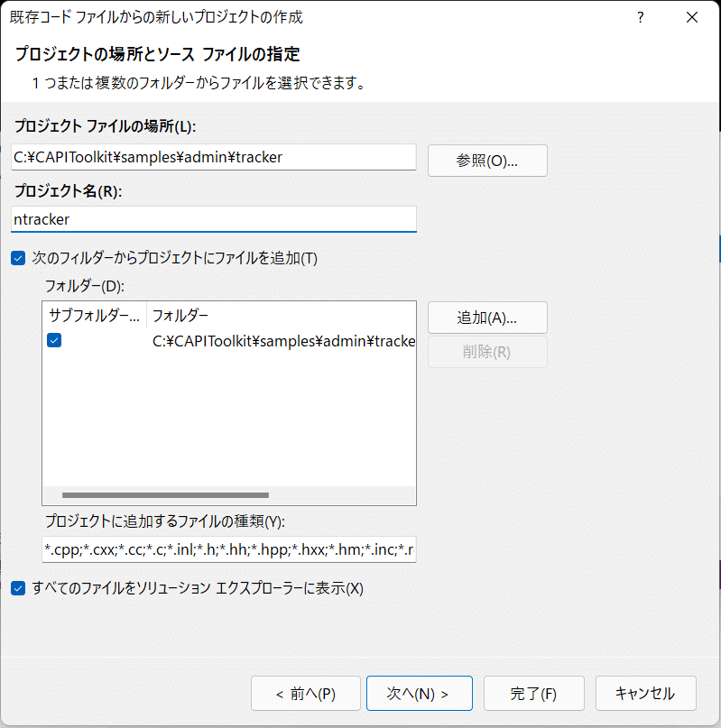Image resolution: width=721 pixels, height=728 pixels.
Task: Click the project name field containing ntracker
Action: point(214,219)
